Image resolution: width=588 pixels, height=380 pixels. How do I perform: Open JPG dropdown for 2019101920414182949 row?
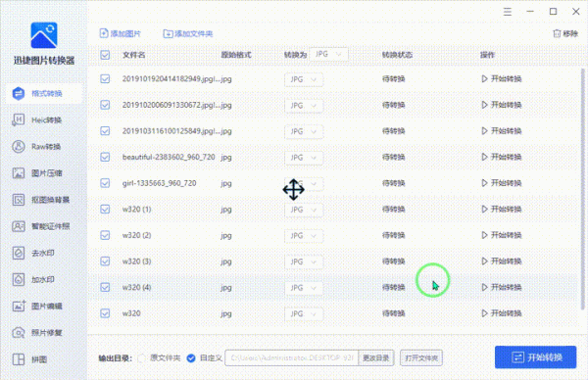point(304,79)
